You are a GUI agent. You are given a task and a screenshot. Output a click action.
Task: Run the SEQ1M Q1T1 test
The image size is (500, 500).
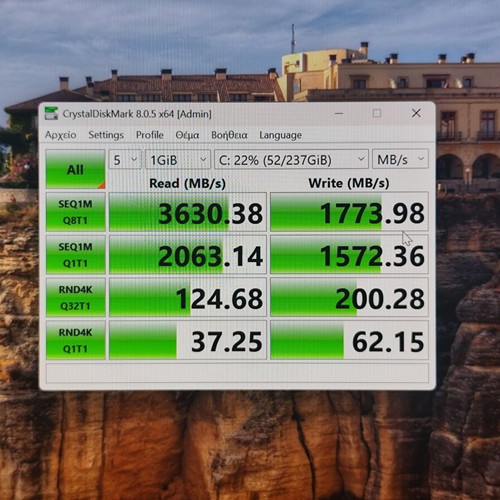click(76, 255)
